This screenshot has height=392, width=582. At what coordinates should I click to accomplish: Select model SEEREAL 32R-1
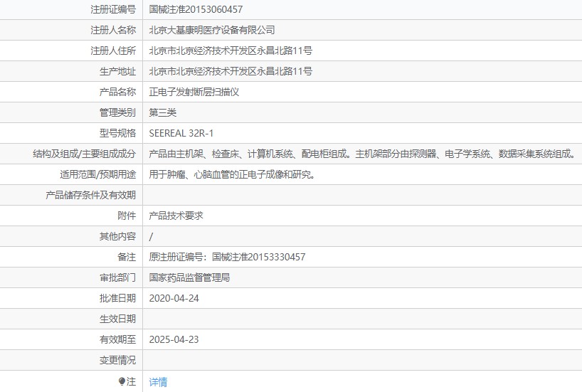coord(181,133)
